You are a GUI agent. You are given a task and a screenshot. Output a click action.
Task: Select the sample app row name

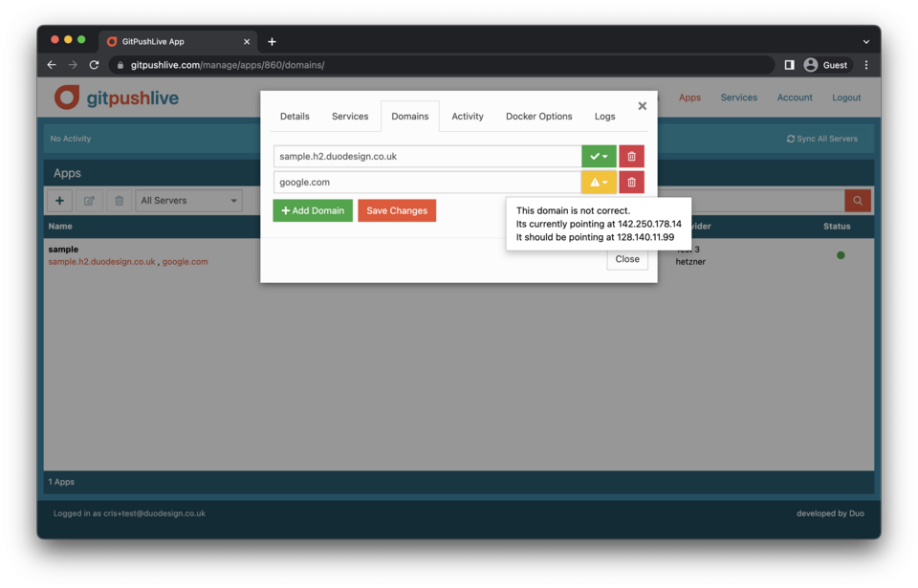(63, 249)
